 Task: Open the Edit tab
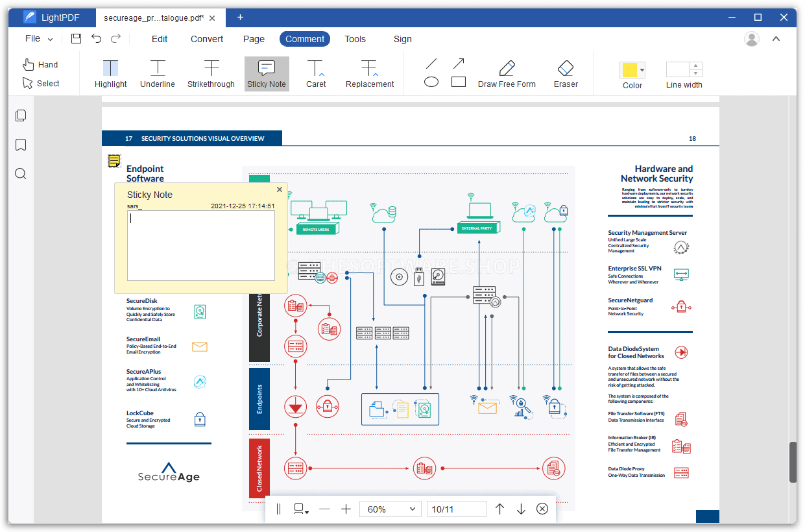click(160, 39)
